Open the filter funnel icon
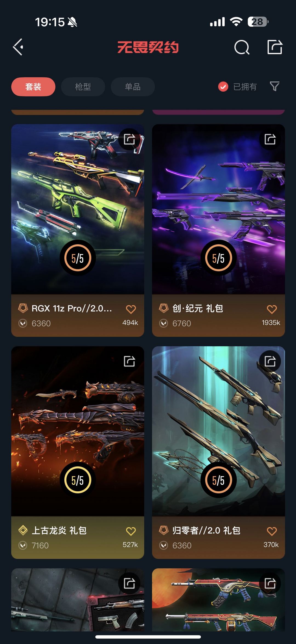The height and width of the screenshot is (644, 296). [x=274, y=86]
